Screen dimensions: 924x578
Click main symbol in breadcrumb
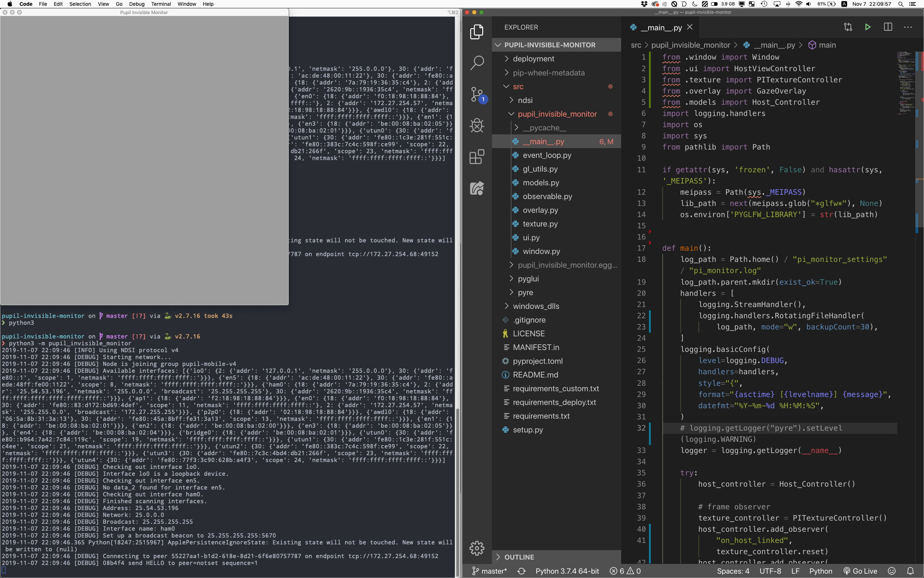tap(822, 45)
